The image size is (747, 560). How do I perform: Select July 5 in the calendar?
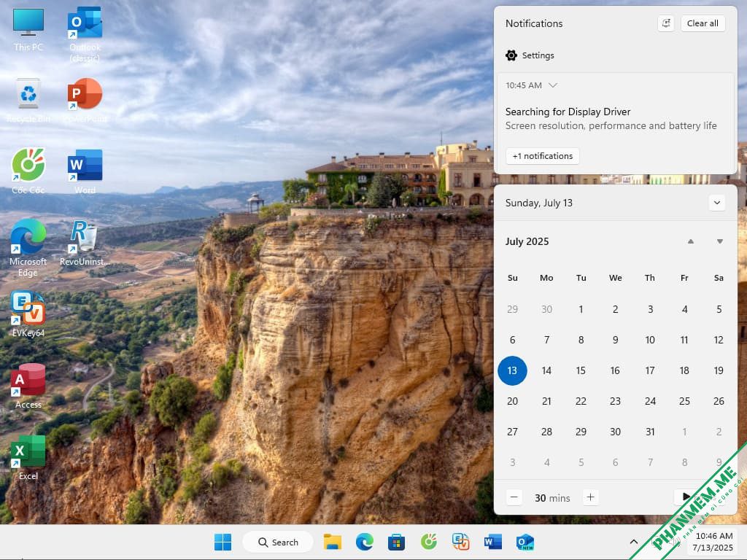(x=719, y=309)
